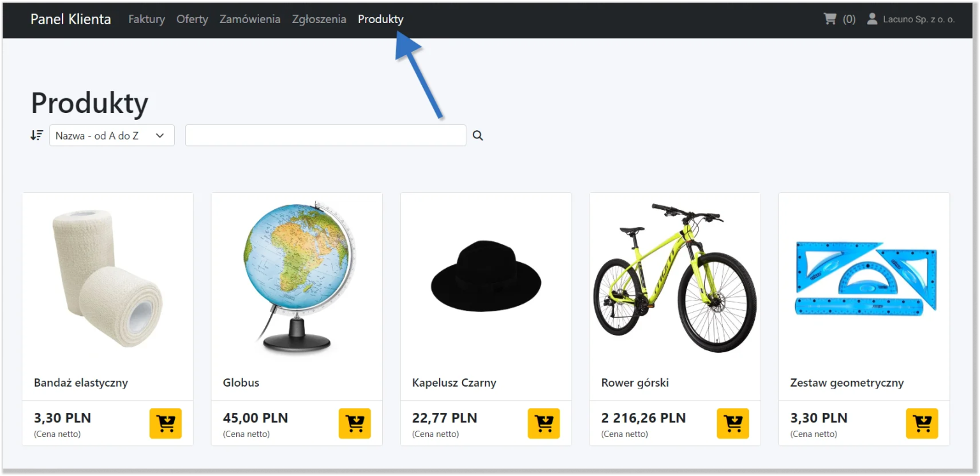Click the magnifying glass search icon
The width and height of the screenshot is (980, 476).
478,135
